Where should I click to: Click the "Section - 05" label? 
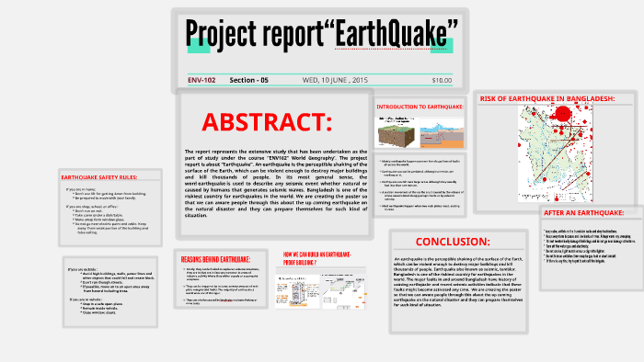click(249, 80)
